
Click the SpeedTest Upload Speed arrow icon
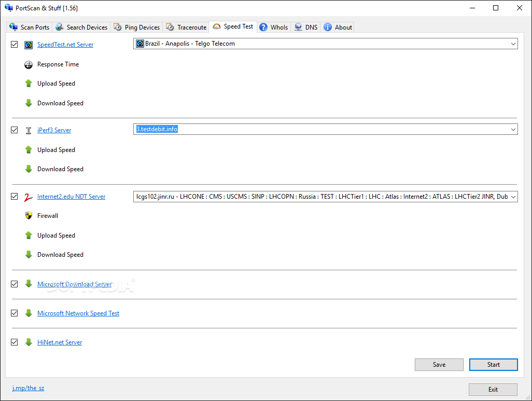click(x=29, y=84)
